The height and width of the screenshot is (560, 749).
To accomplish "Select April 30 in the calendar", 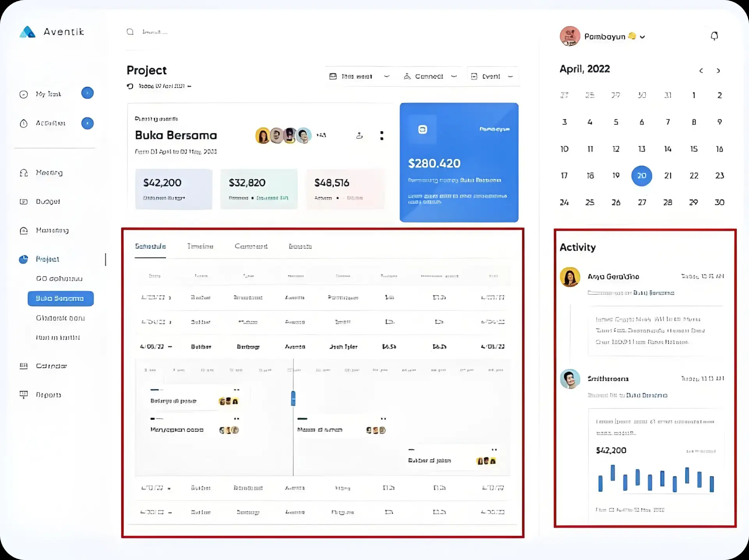I will point(719,203).
